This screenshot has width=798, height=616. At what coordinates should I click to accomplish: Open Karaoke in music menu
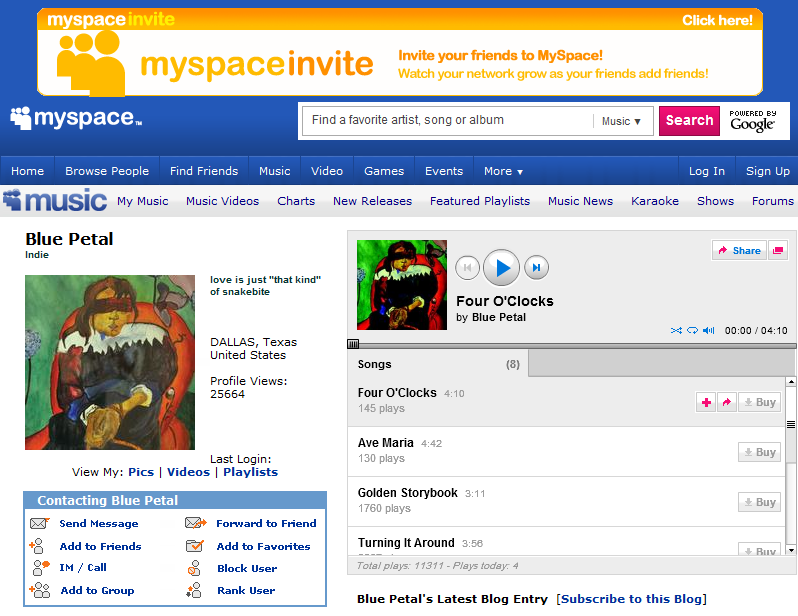point(655,201)
